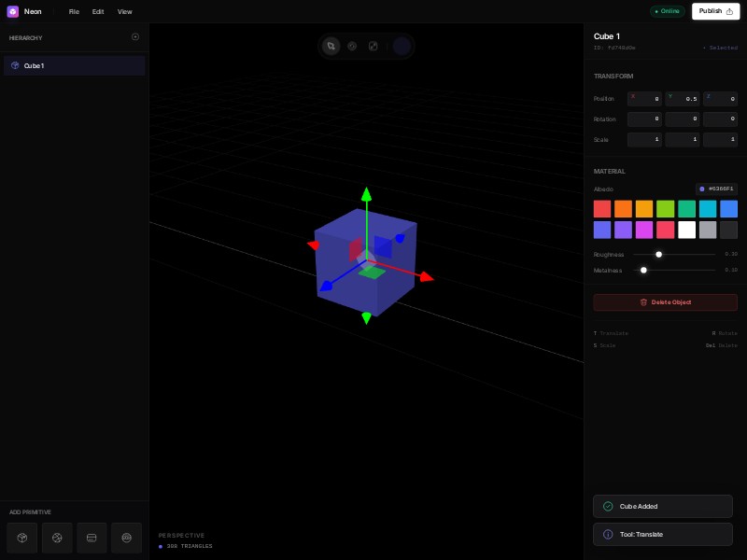This screenshot has width=747, height=560.
Task: Select the cursor selection tool in the toolbar
Action: (x=331, y=46)
